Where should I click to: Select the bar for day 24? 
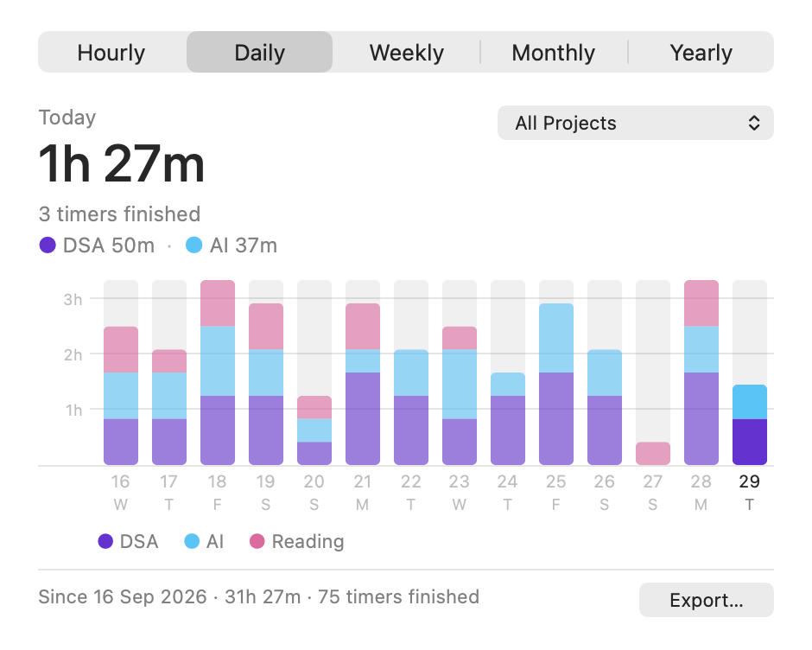[508, 419]
